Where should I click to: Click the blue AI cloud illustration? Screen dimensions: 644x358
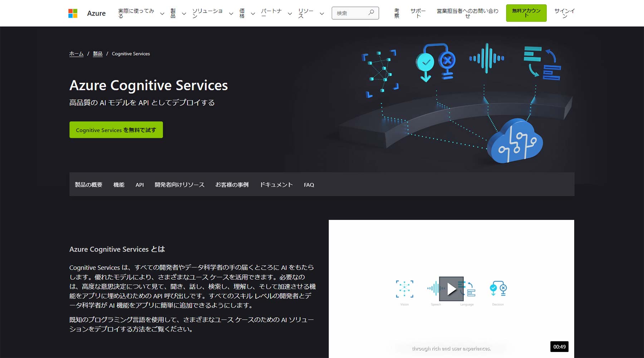point(515,141)
